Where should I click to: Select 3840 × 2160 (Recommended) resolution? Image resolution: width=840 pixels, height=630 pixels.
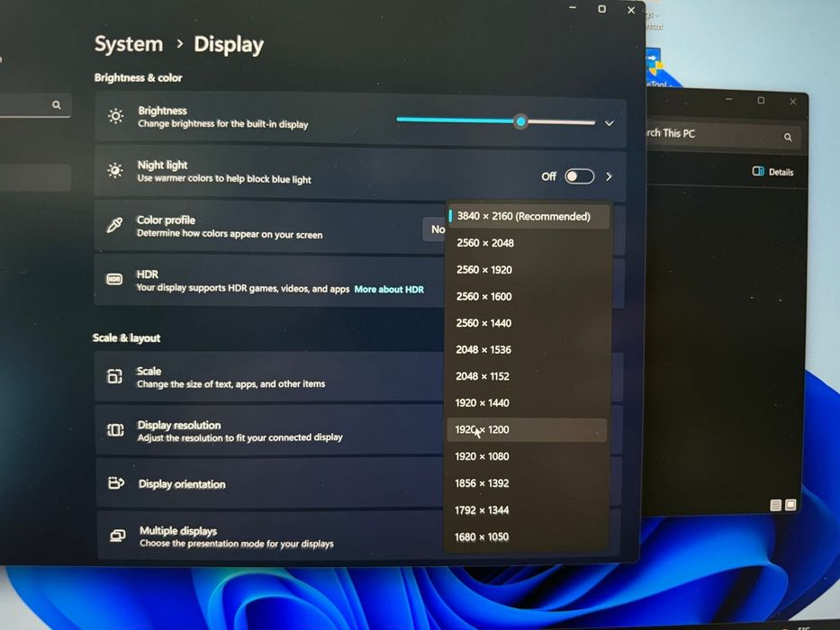pyautogui.click(x=528, y=216)
